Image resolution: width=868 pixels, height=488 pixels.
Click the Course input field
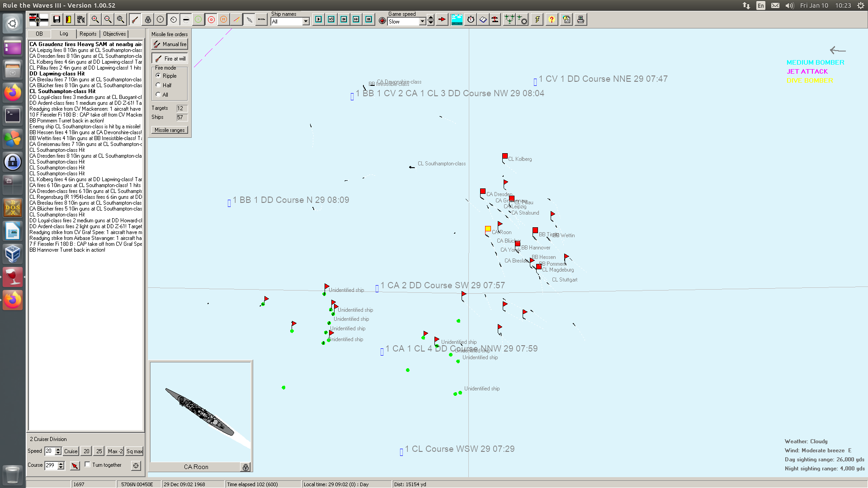(51, 465)
